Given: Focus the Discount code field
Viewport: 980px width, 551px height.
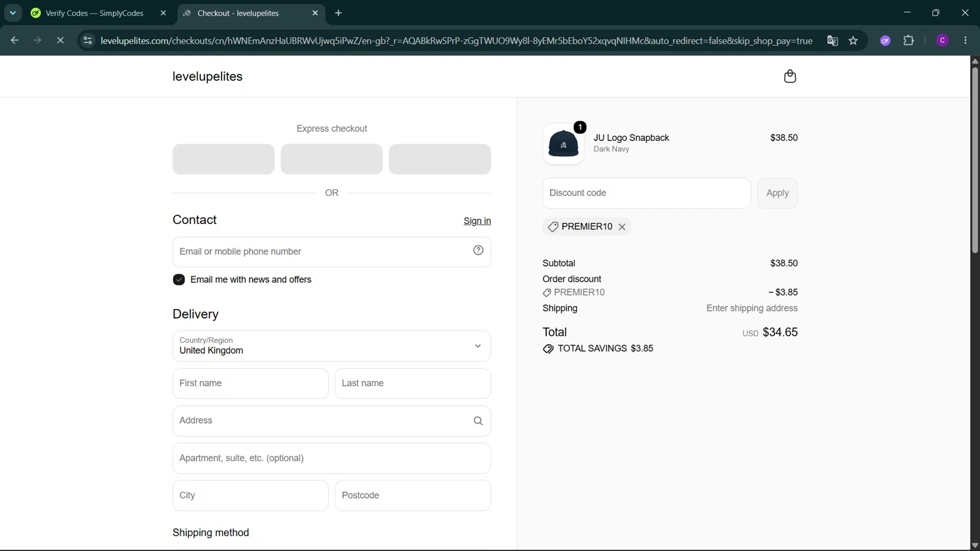Looking at the screenshot, I should point(647,193).
